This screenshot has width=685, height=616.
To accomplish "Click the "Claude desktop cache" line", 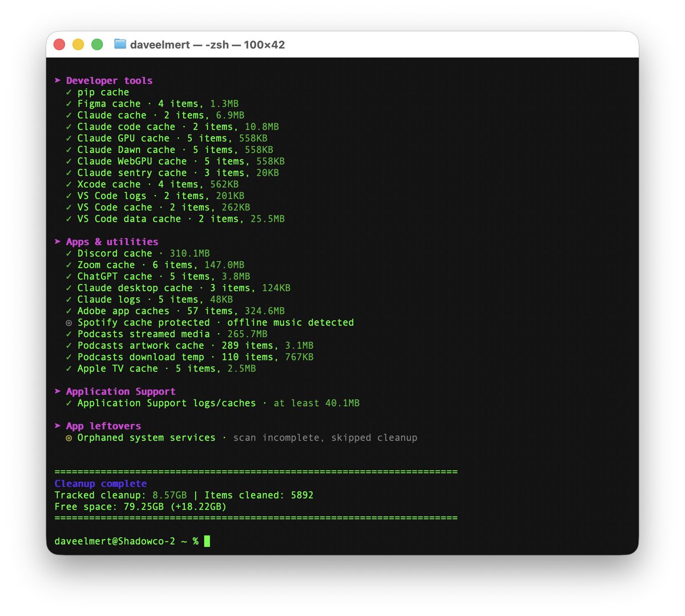I will [178, 288].
